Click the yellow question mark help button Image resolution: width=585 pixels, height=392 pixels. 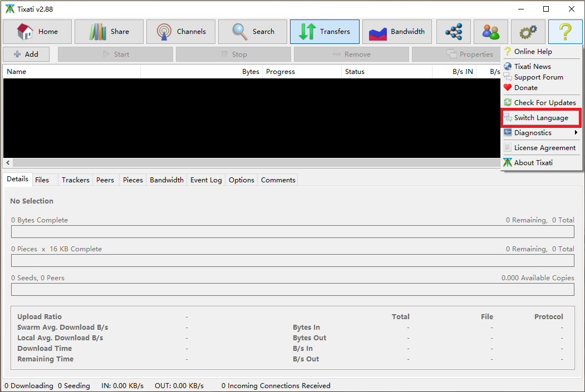565,32
